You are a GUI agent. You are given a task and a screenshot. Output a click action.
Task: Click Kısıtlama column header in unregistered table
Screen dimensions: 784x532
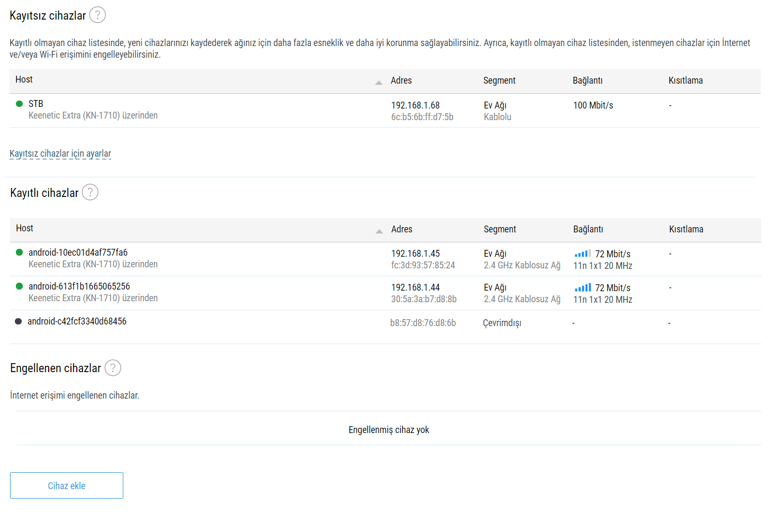pos(686,80)
